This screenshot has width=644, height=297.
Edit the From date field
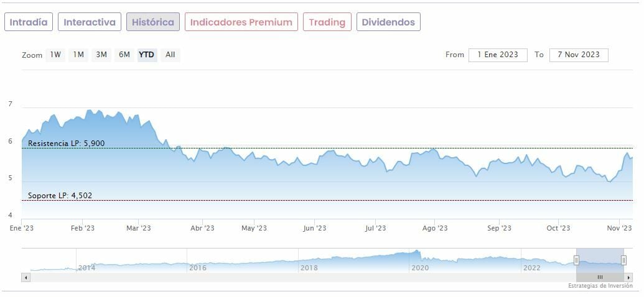tap(498, 55)
